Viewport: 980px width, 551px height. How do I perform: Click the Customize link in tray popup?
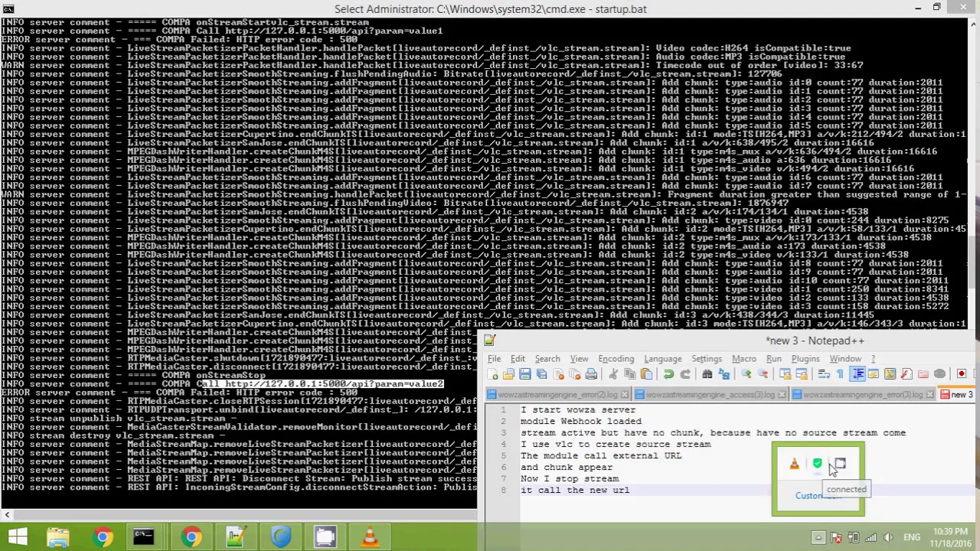click(818, 496)
